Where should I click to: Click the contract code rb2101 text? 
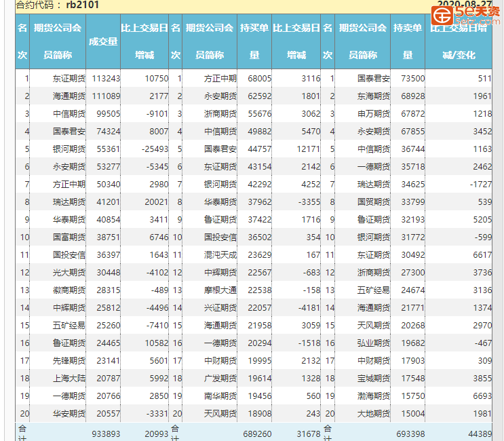pyautogui.click(x=83, y=5)
